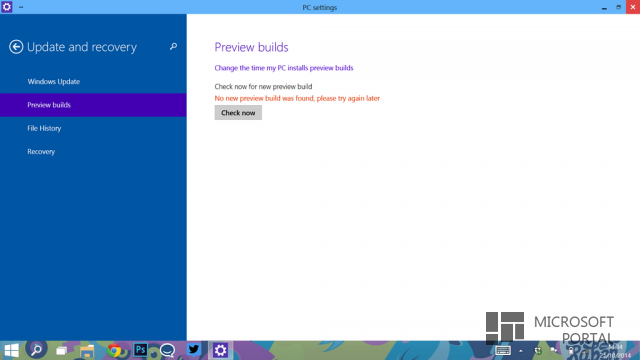Screen dimensions: 640x360
Task: Minimize the PC settings window
Action: (x=604, y=7)
